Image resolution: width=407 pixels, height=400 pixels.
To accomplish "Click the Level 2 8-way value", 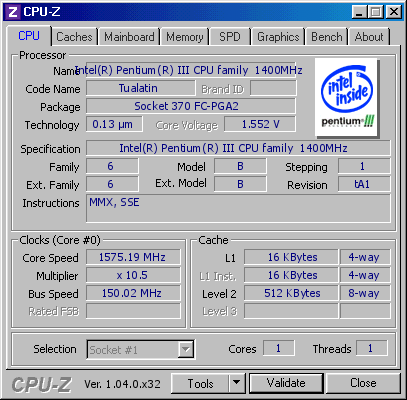I will (x=365, y=293).
